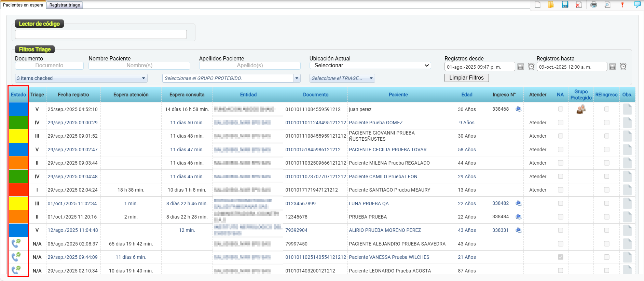
Task: Open the Ubicación Actual Seleccionar dropdown
Action: [x=370, y=66]
